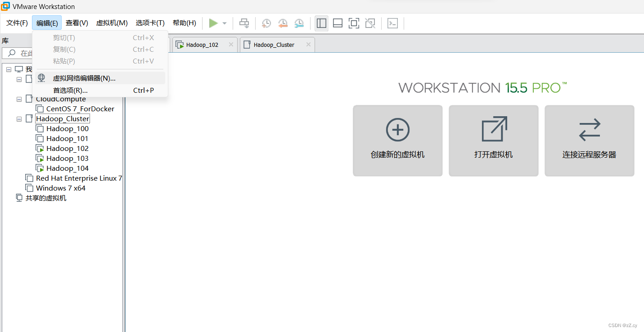The width and height of the screenshot is (644, 332).
Task: Click the 创建新的虚拟机 tile
Action: pos(397,141)
